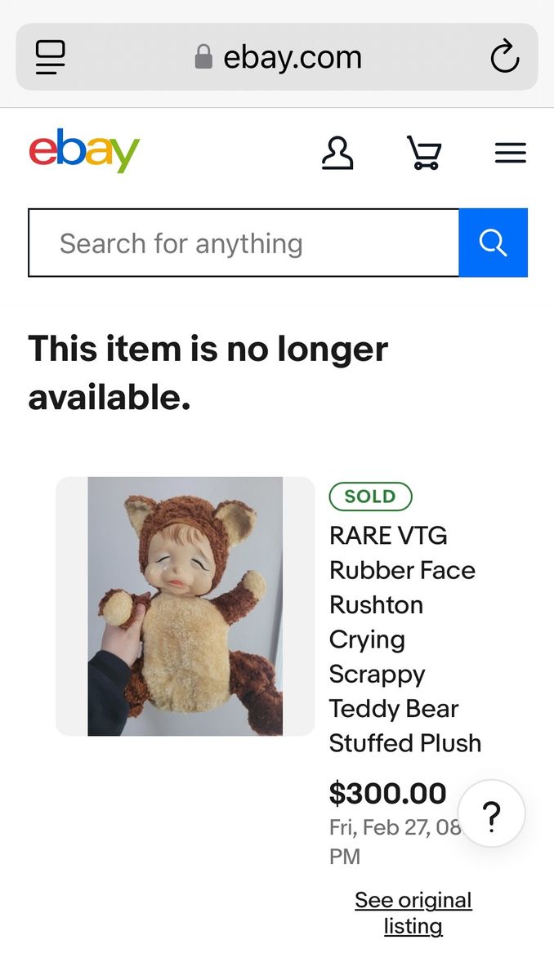Screen dimensions: 554x980
Task: Focus the 'Search for anything' field
Action: tap(243, 243)
